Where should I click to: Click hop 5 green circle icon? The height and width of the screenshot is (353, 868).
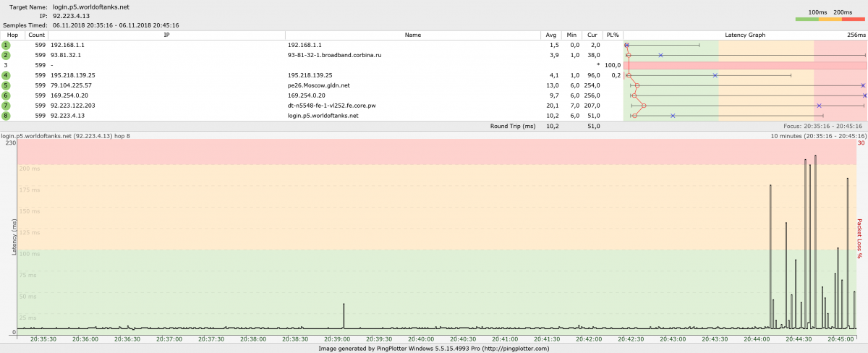tap(6, 85)
